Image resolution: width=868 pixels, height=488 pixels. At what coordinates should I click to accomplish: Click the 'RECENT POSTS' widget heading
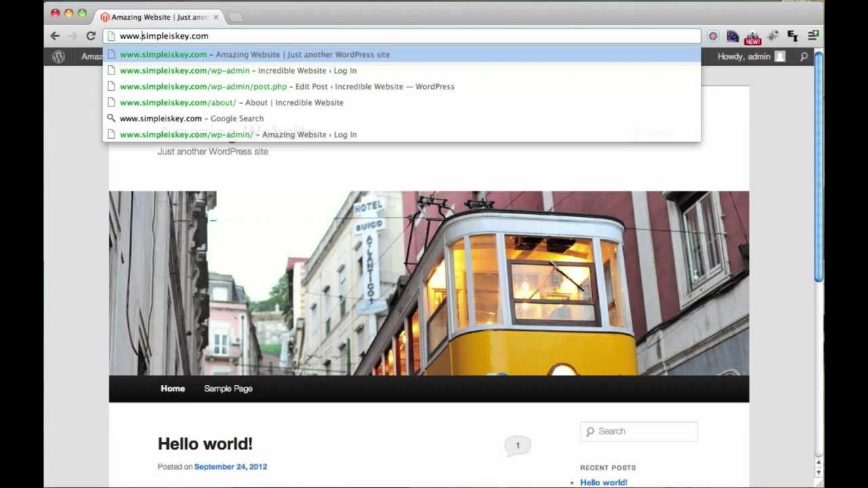point(608,468)
